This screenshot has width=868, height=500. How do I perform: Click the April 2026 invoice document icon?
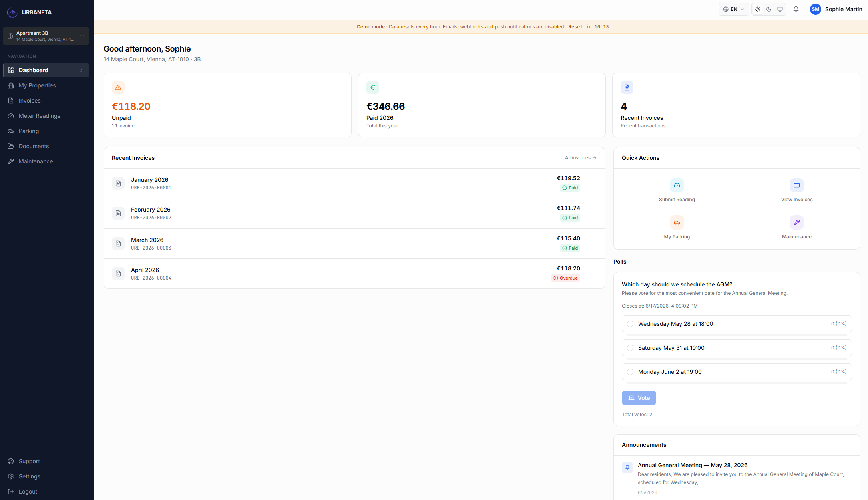[x=118, y=274]
